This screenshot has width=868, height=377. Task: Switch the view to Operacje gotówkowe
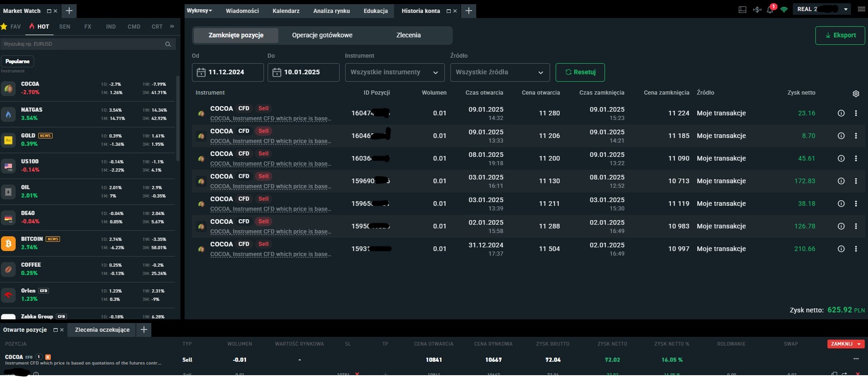point(322,35)
